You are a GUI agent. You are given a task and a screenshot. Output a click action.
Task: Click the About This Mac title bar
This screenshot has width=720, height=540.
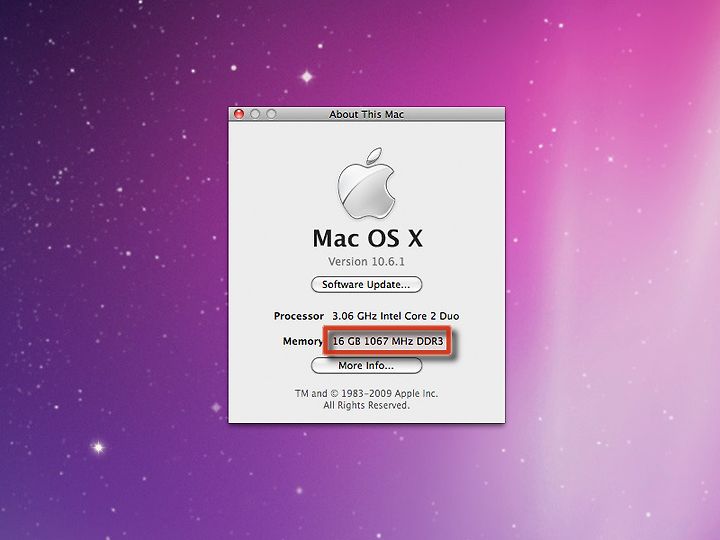pos(366,114)
